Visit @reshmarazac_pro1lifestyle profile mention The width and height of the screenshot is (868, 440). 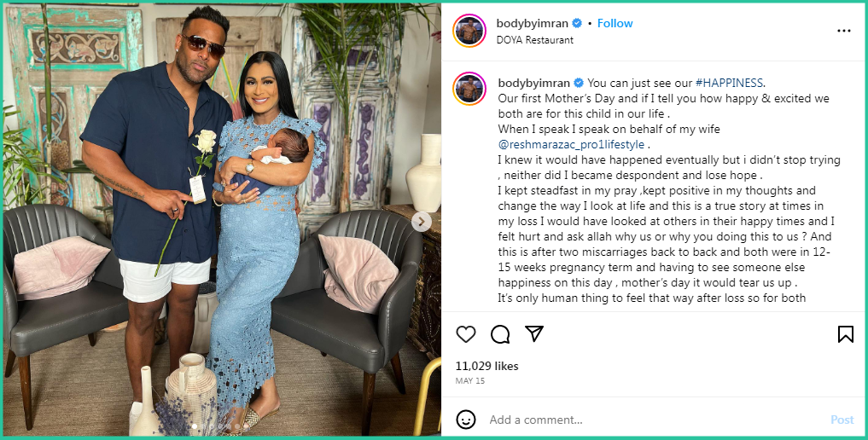(x=571, y=144)
